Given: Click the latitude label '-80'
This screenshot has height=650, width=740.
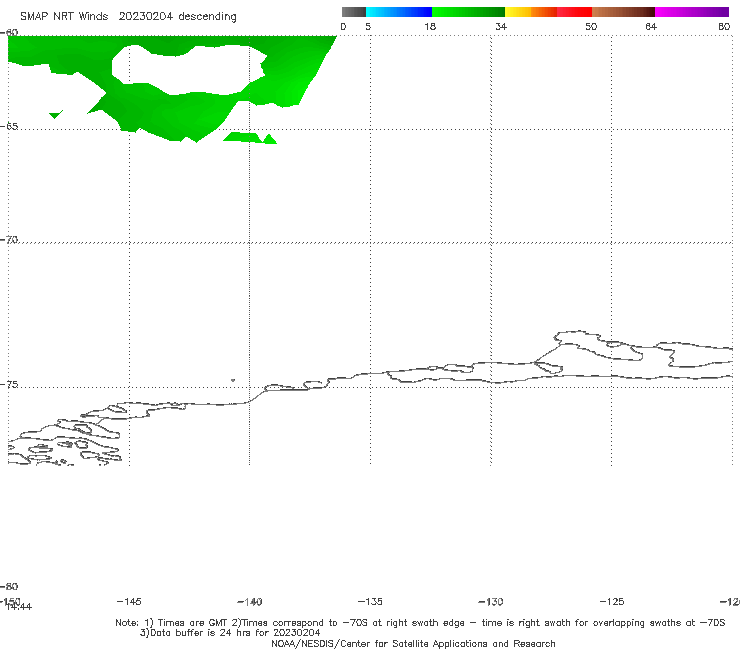Looking at the screenshot, I should (x=9, y=586).
